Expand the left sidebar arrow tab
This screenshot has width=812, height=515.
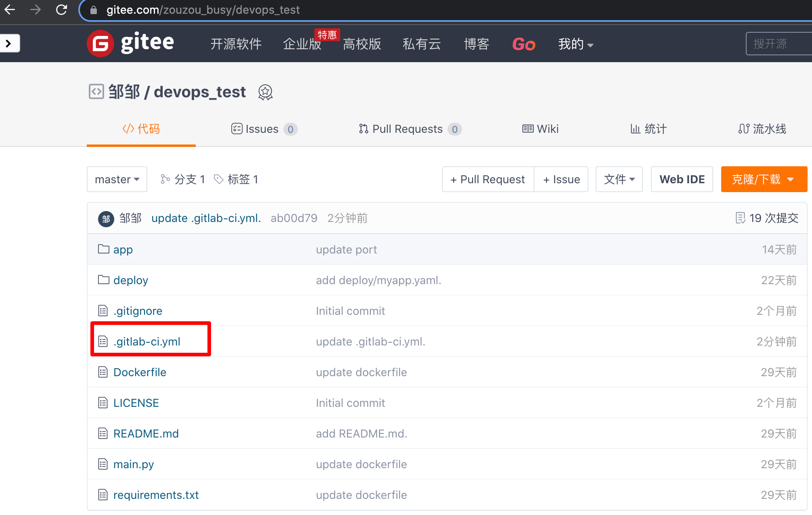click(x=9, y=43)
